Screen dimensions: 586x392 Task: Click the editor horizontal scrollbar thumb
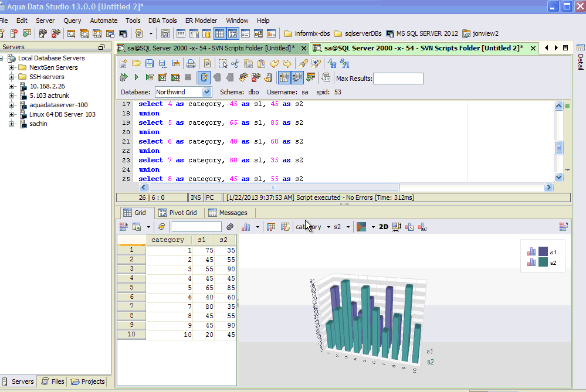coord(274,188)
